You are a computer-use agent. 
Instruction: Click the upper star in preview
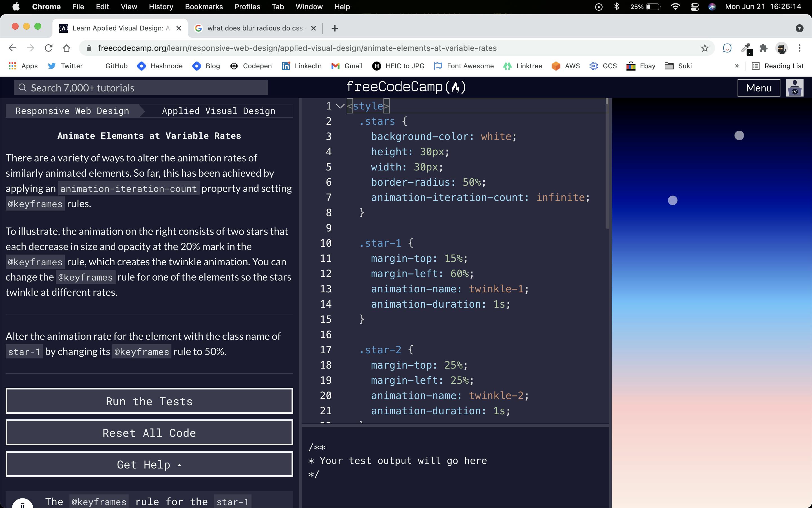[x=739, y=135]
